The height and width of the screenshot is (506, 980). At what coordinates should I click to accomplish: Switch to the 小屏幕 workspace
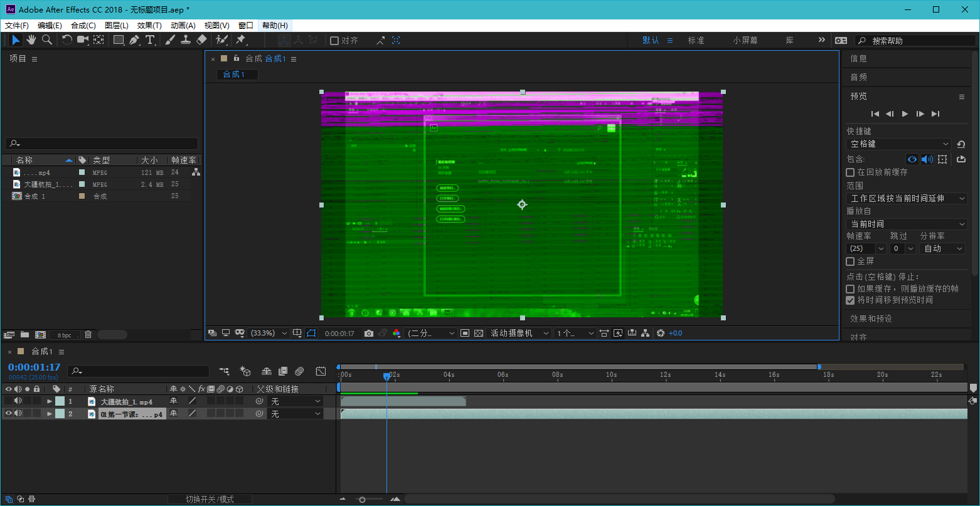(745, 40)
